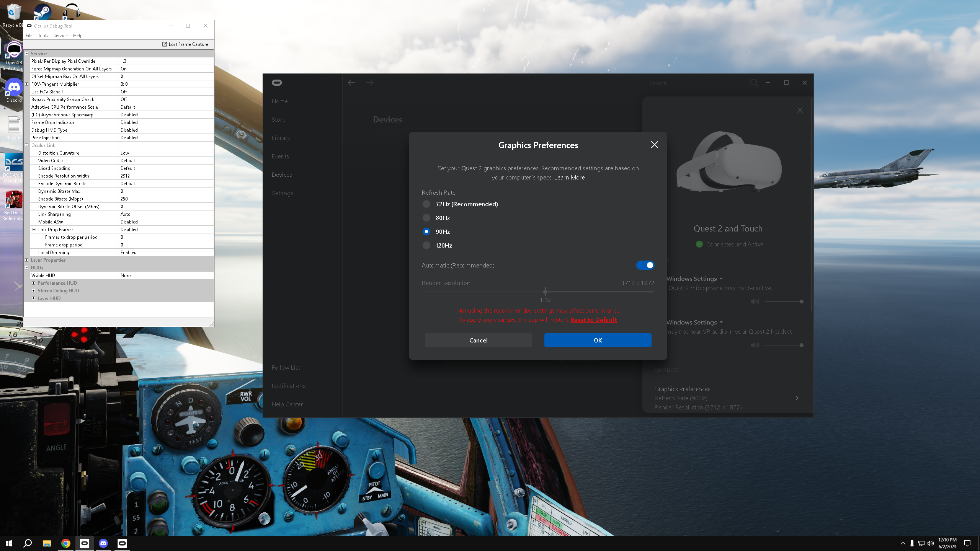The image size is (980, 551).
Task: Click the microphone icon in system tray
Action: [x=912, y=543]
